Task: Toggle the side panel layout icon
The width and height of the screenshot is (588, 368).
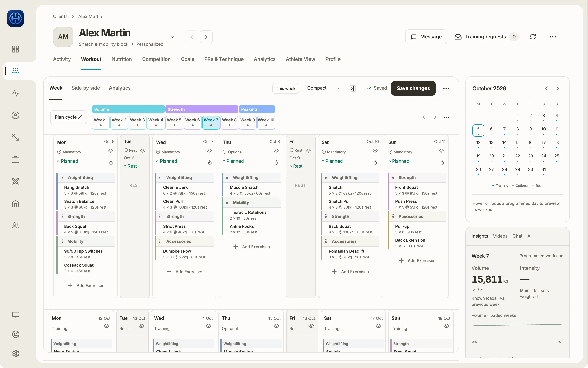Action: pyautogui.click(x=352, y=88)
